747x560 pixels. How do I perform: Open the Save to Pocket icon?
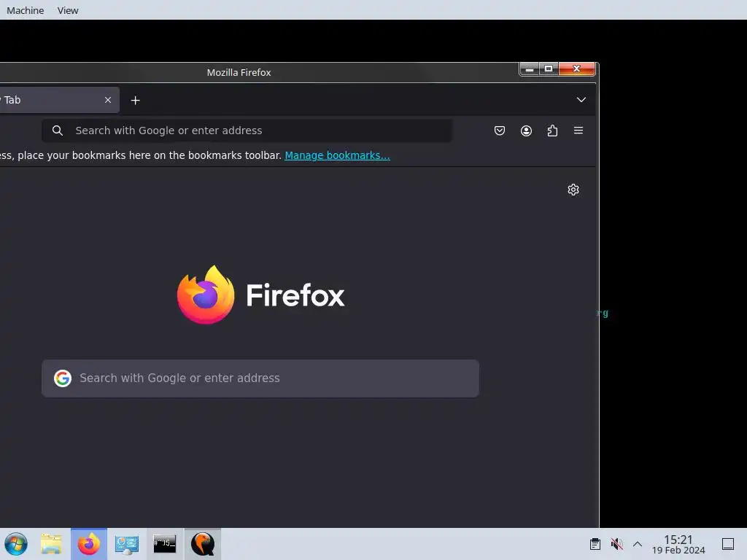[x=499, y=131]
